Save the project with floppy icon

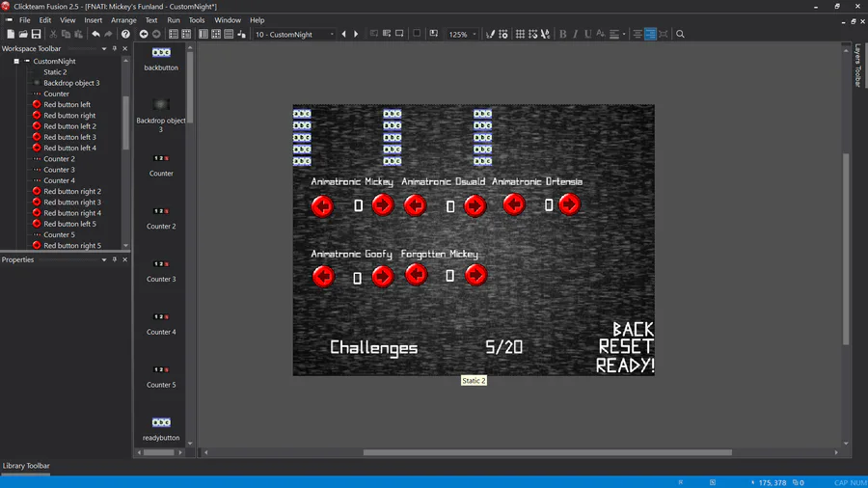(x=36, y=35)
